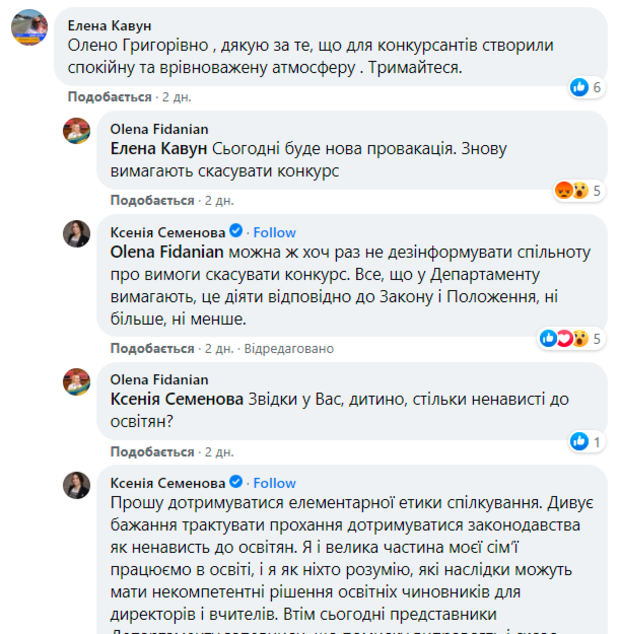Viewport: 620px width, 634px height.
Task: Like Olena Fidanian's question about ненависті
Action: (x=152, y=451)
